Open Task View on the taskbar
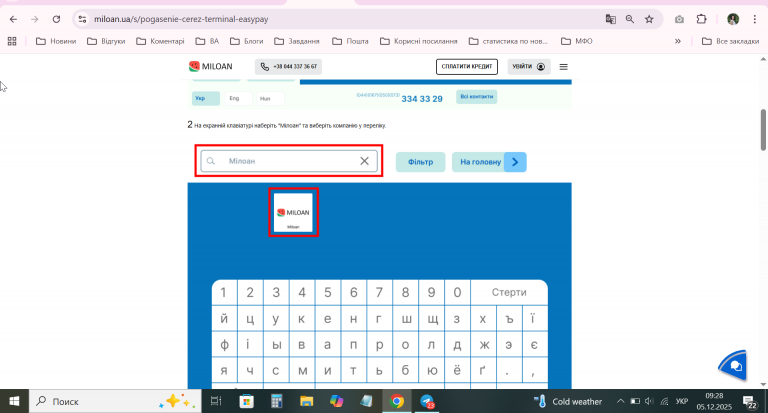This screenshot has width=768, height=413. click(216, 401)
